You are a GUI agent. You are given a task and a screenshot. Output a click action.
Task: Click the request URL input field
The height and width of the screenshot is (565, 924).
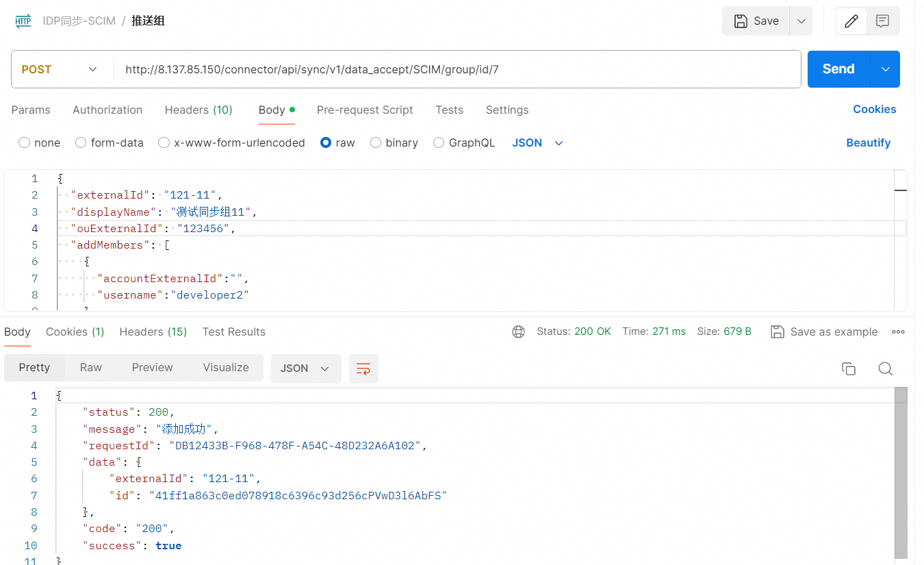tap(457, 69)
